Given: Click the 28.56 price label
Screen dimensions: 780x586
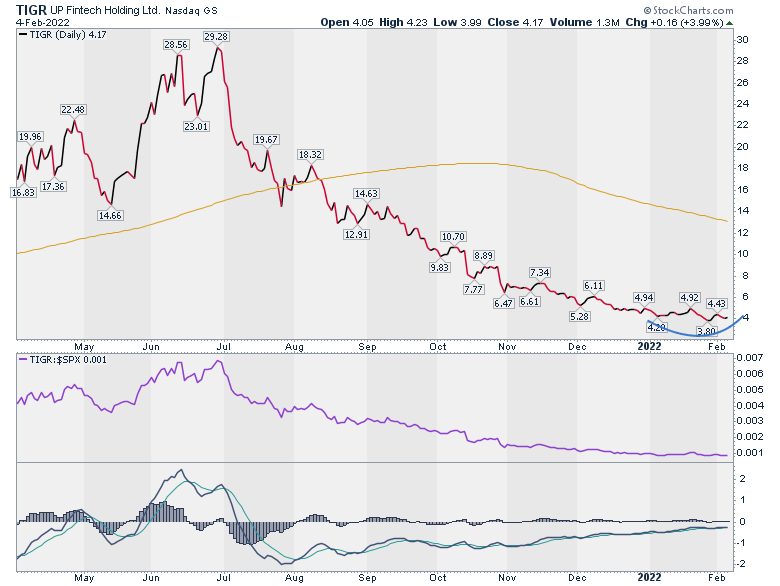Looking at the screenshot, I should [x=176, y=45].
